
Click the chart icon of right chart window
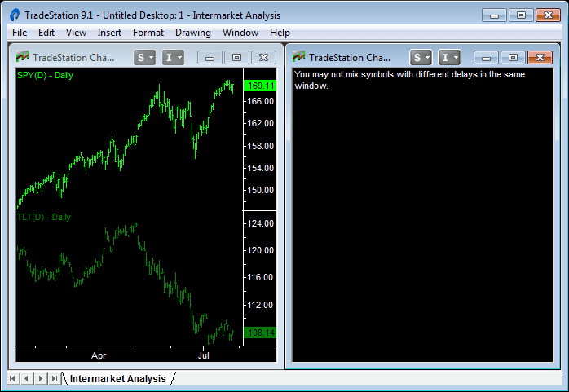(x=298, y=57)
